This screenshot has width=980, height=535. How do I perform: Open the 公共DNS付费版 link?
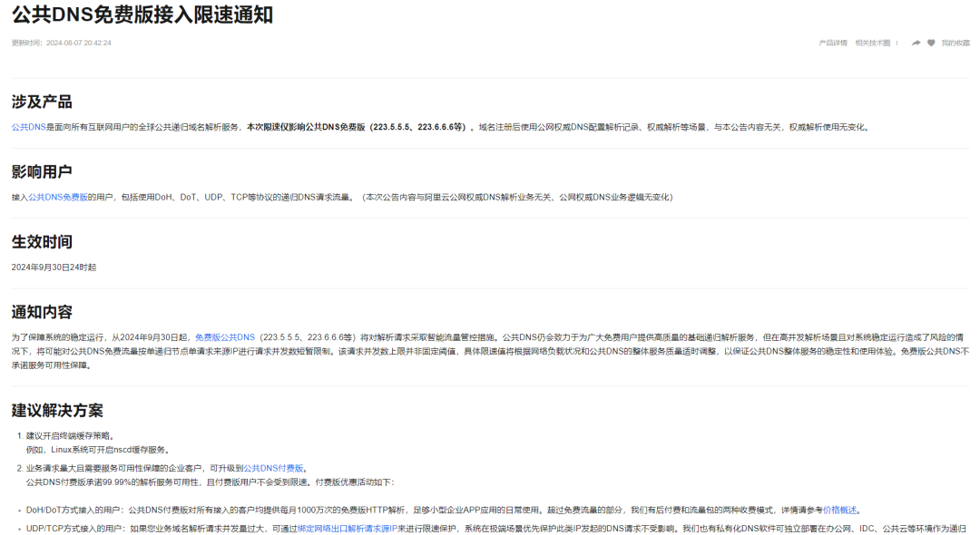coord(273,468)
